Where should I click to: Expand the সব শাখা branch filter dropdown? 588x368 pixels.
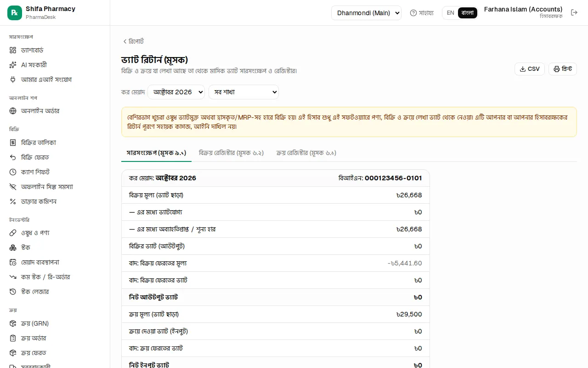click(243, 92)
